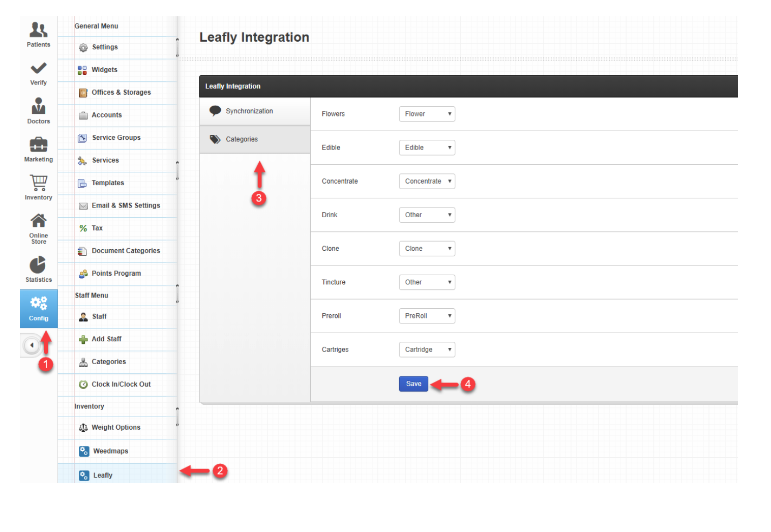
Task: Switch to the Leafly Integration Categories tab
Action: (255, 139)
